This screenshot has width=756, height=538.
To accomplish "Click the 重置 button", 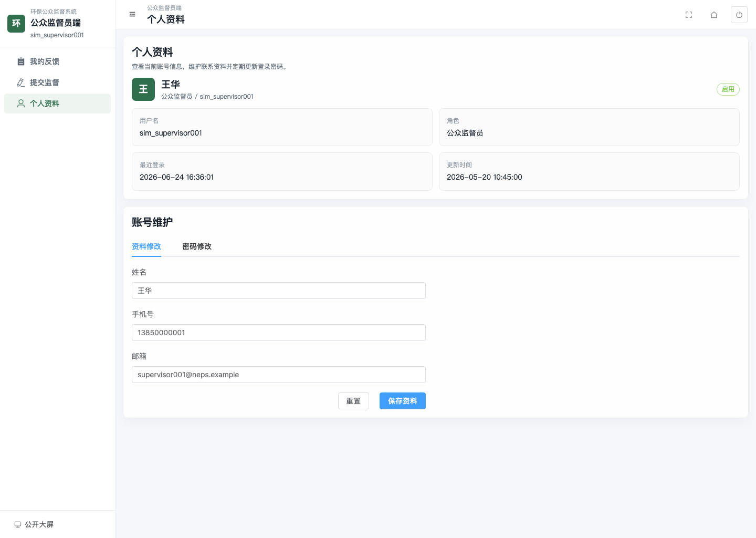I will coord(353,401).
